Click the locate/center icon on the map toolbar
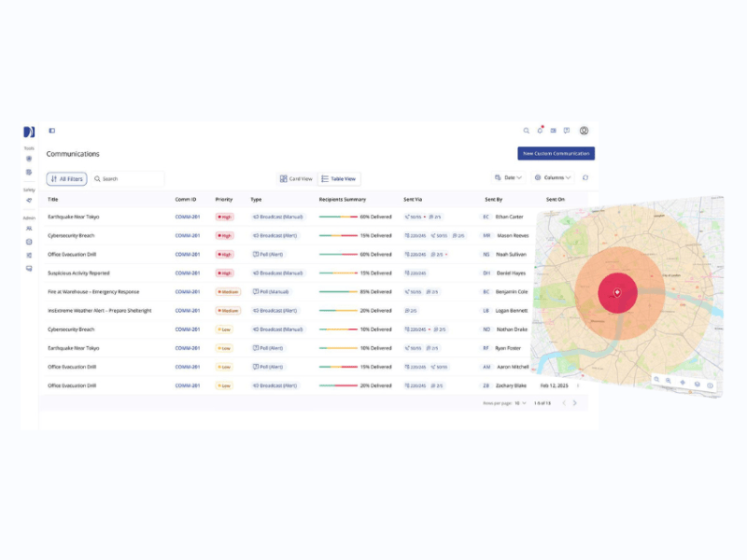The image size is (747, 560). (684, 381)
